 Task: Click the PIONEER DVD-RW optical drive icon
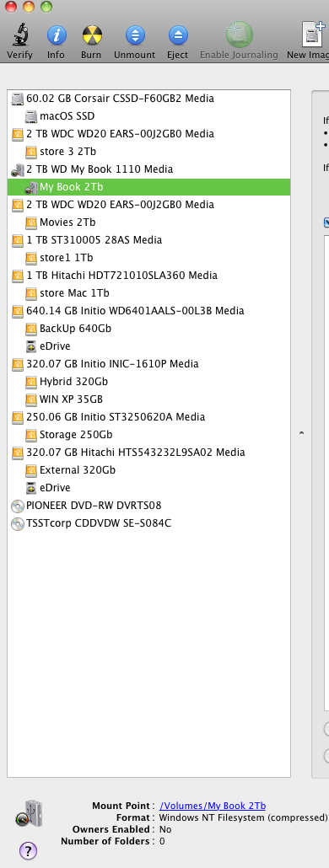click(17, 506)
